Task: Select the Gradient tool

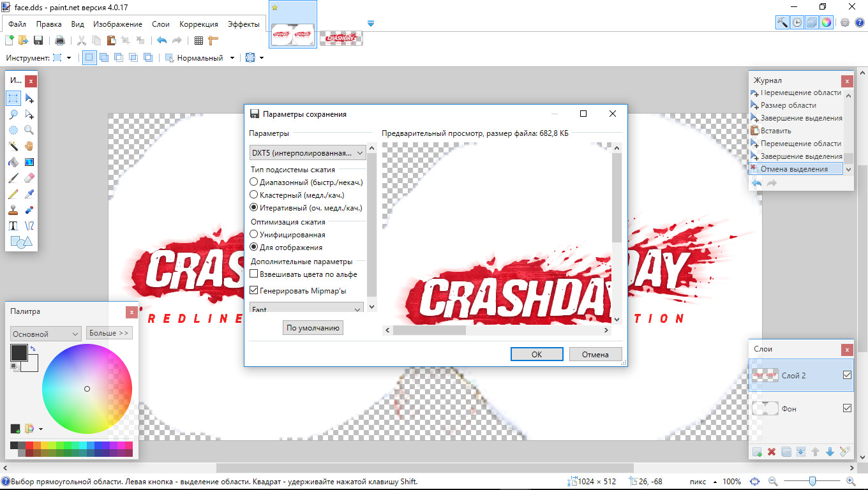Action: click(x=29, y=162)
